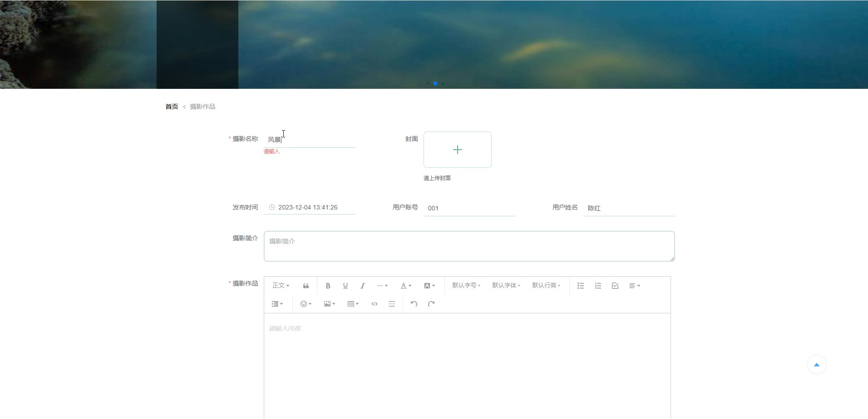Focus the 用户账号 input field
Screen dimensions: 868x419
[x=469, y=208]
